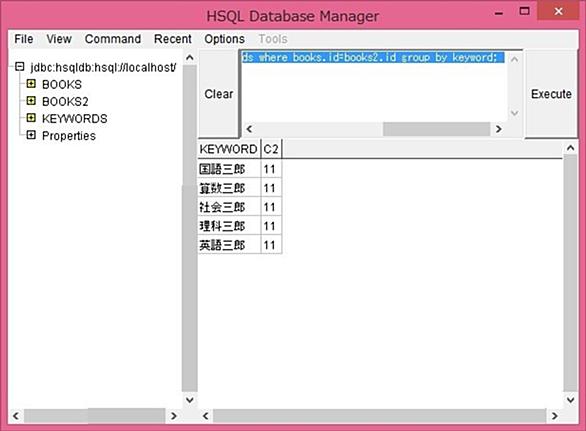Minimize the HSQL Database Manager window
Image resolution: width=586 pixels, height=431 pixels.
(x=499, y=13)
